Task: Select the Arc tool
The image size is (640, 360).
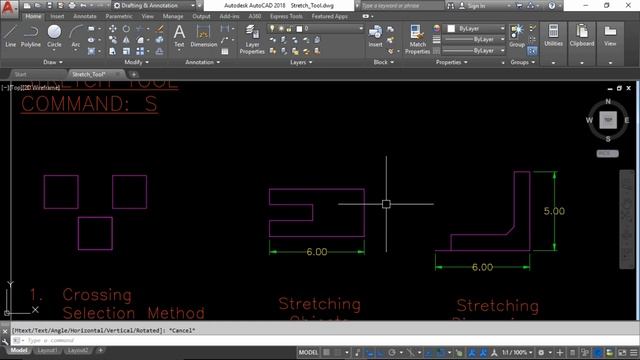Action: (x=76, y=36)
